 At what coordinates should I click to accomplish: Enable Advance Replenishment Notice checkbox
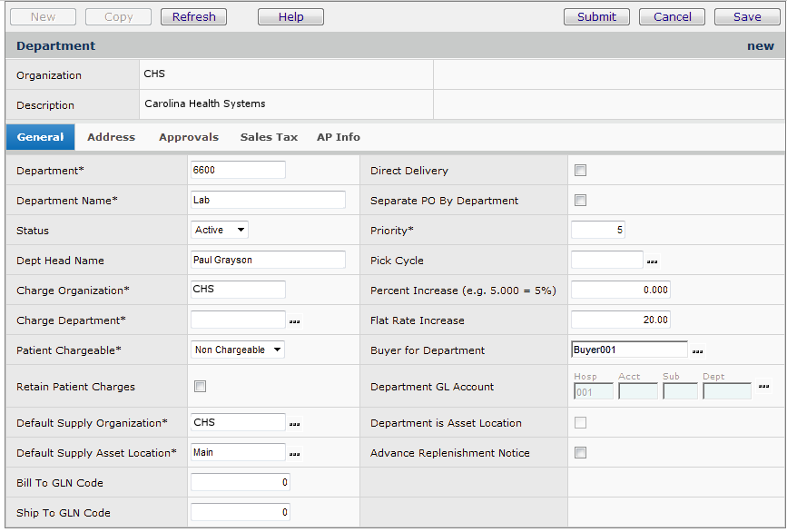click(581, 453)
